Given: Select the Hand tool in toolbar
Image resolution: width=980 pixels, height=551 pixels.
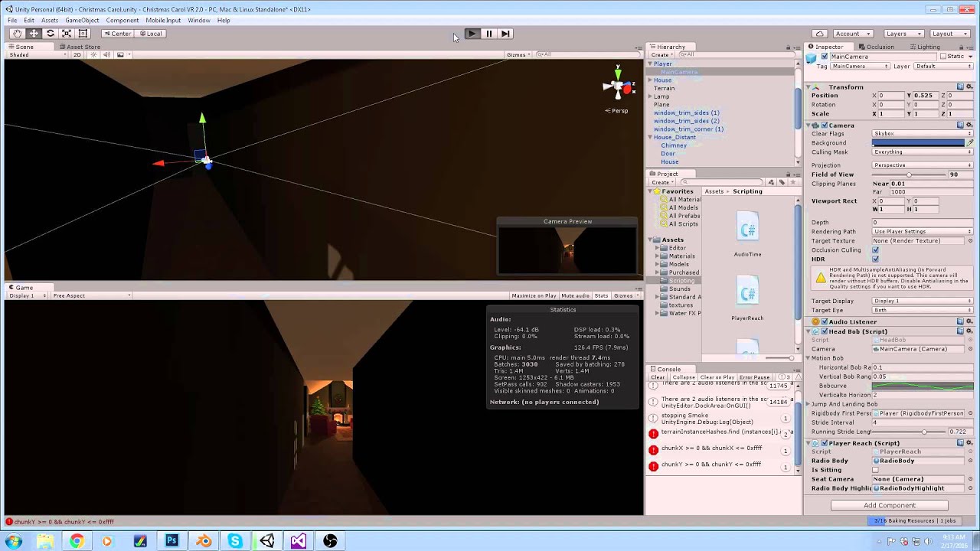Looking at the screenshot, I should (17, 34).
